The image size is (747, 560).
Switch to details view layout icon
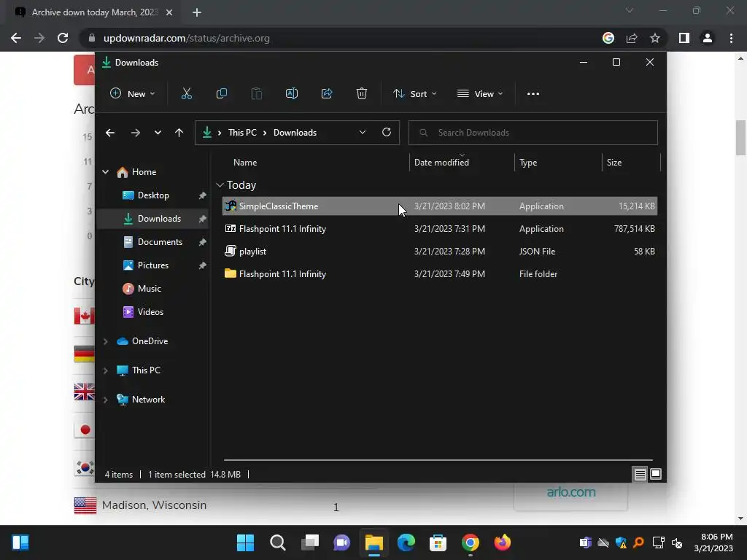640,474
